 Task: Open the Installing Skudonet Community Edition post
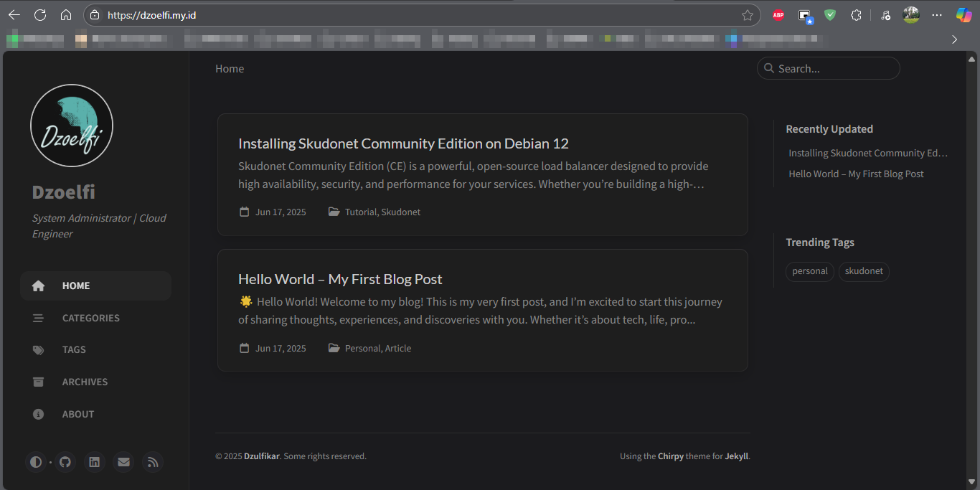(x=403, y=143)
